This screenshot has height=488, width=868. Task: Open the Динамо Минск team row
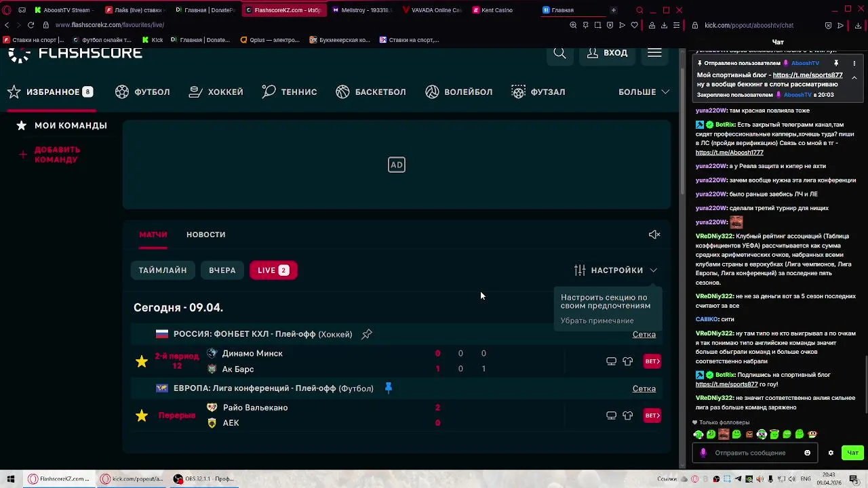click(252, 353)
